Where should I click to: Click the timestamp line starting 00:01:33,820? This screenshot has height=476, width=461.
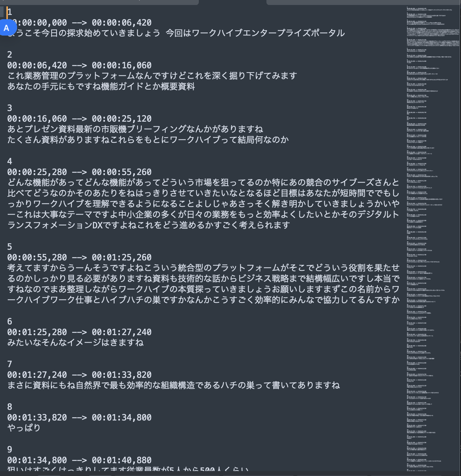(79, 417)
